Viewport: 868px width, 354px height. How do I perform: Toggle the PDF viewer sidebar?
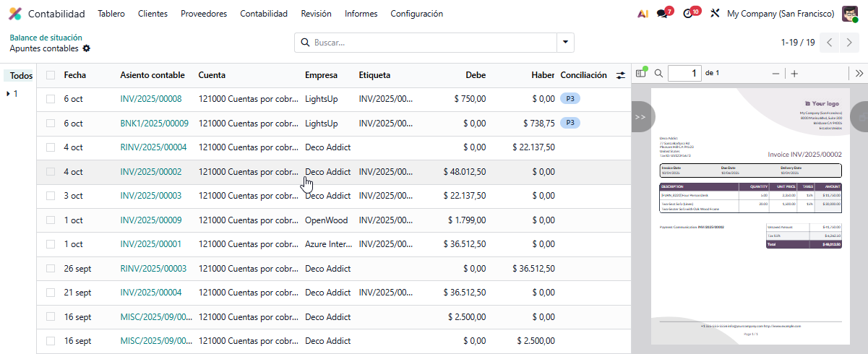point(640,73)
